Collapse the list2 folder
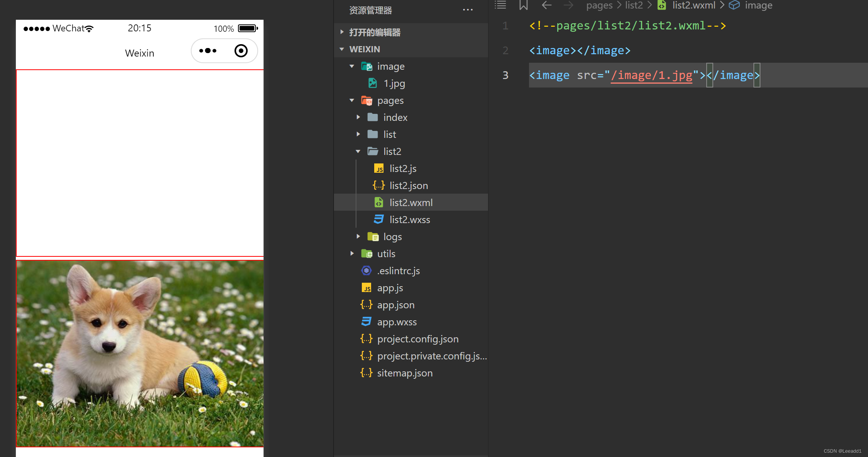 pos(392,151)
